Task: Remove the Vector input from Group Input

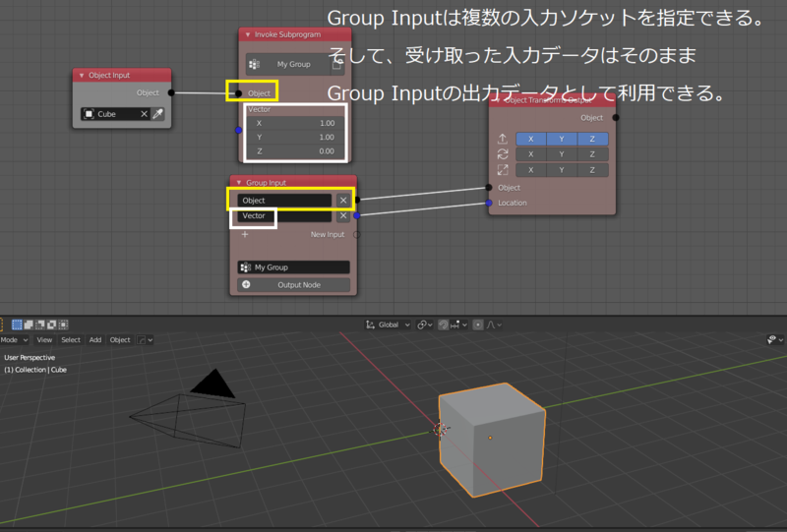Action: point(343,215)
